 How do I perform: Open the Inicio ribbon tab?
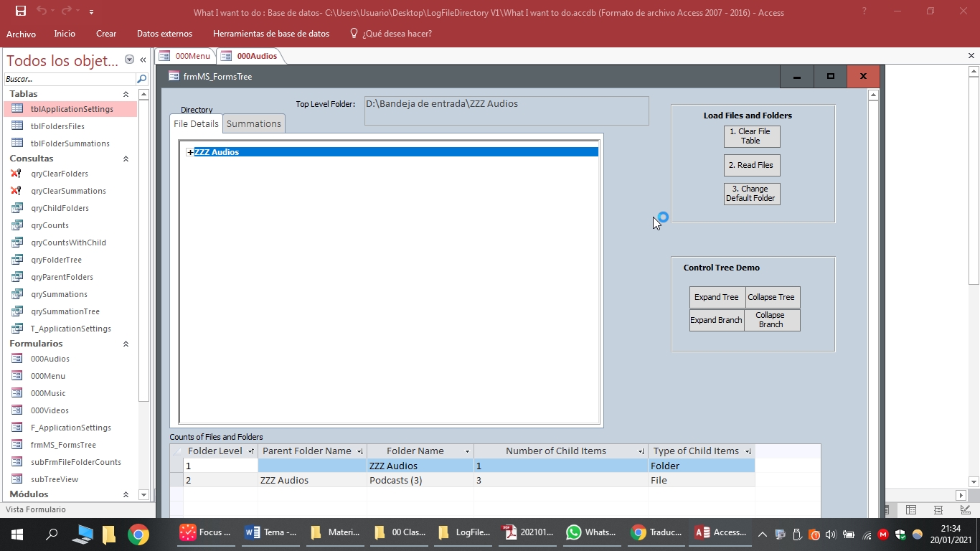[x=65, y=34]
